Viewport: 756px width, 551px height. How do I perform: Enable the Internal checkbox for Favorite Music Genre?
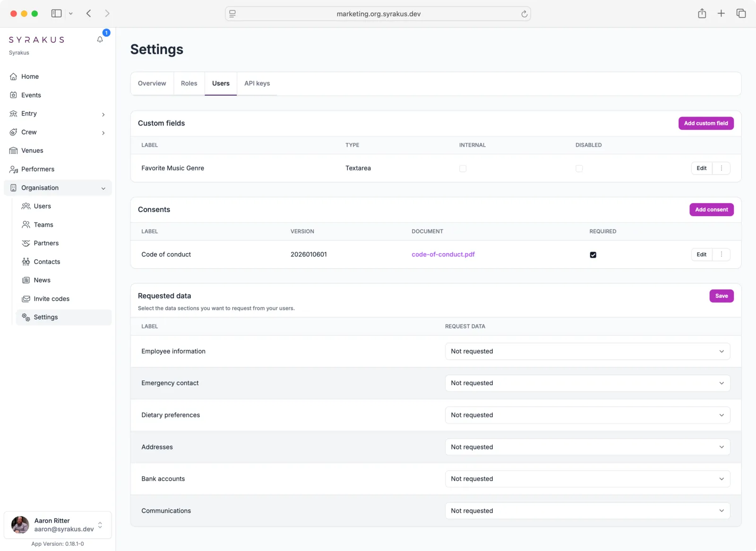click(463, 168)
